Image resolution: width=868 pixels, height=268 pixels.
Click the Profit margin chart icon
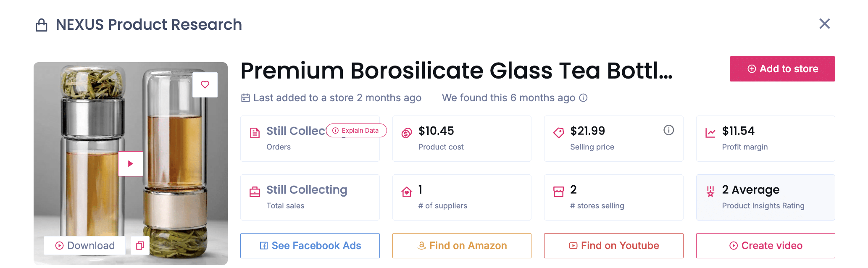click(710, 133)
